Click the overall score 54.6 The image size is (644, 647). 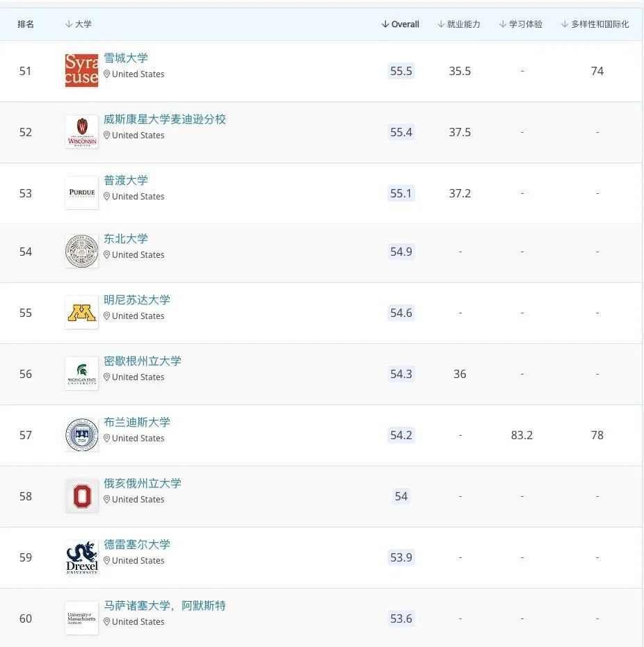click(401, 313)
